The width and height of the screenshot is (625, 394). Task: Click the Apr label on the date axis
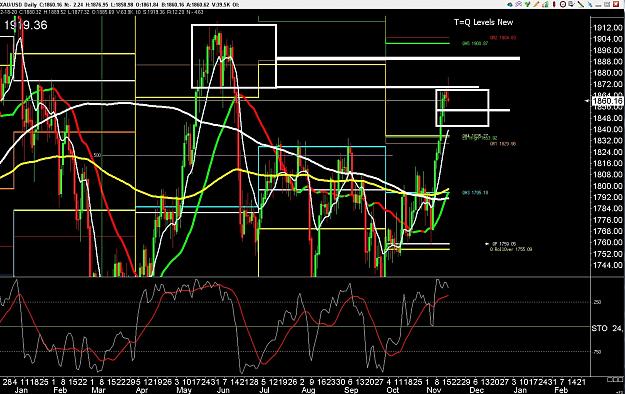(142, 390)
